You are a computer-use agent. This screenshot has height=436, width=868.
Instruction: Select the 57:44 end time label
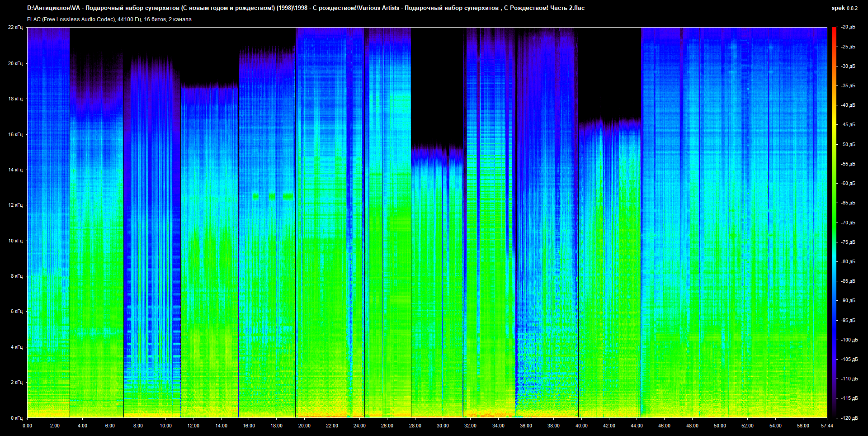827,426
